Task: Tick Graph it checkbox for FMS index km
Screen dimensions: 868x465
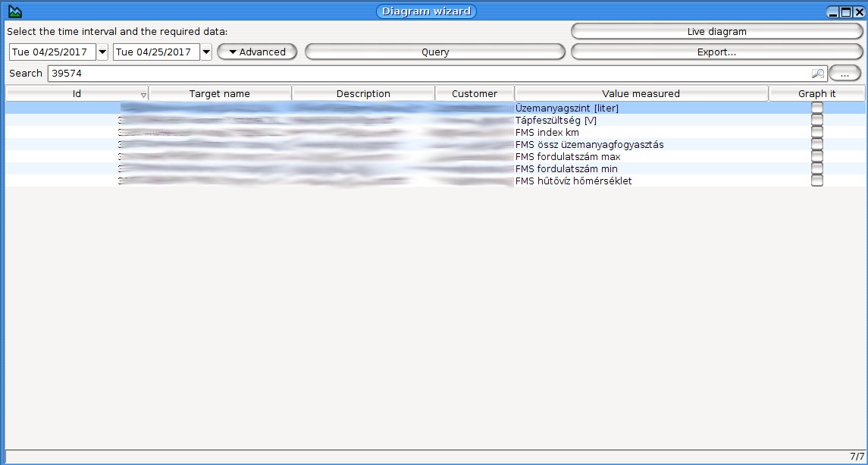Action: point(816,133)
